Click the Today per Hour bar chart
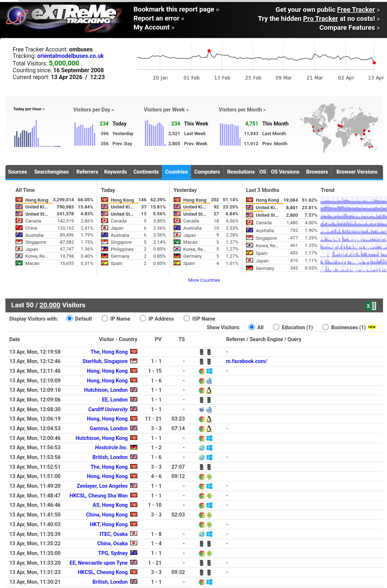Image resolution: width=387 pixels, height=588 pixels. [x=37, y=133]
